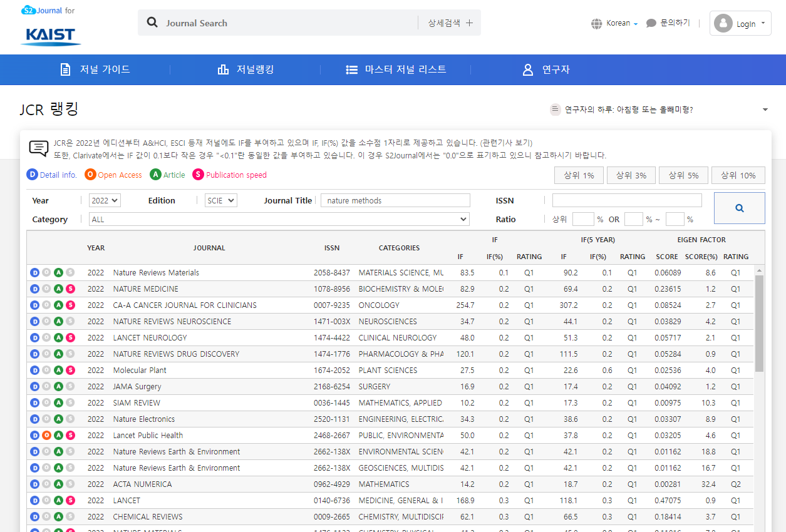The width and height of the screenshot is (786, 532).
Task: Open orange Open Access icon for Lancet Public Health
Action: click(46, 436)
